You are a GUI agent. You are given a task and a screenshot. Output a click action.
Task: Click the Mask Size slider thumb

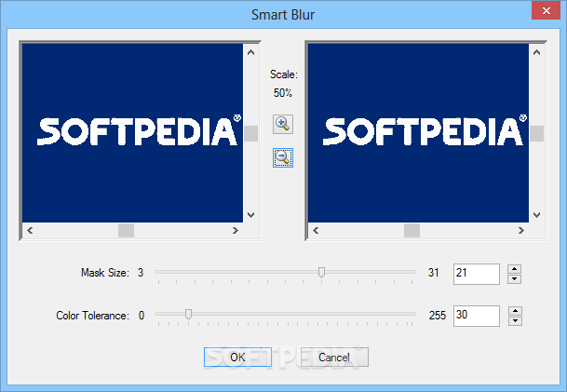[x=321, y=272]
